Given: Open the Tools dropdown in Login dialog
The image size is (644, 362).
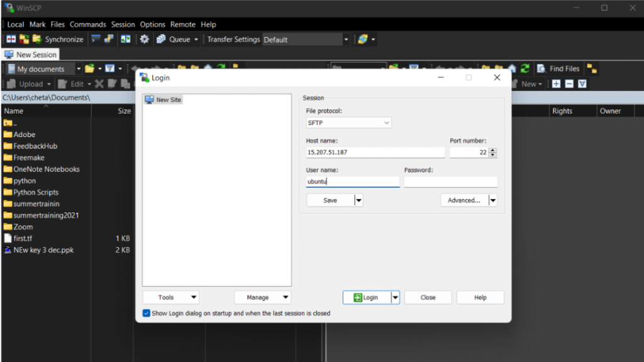Looking at the screenshot, I should pyautogui.click(x=171, y=297).
